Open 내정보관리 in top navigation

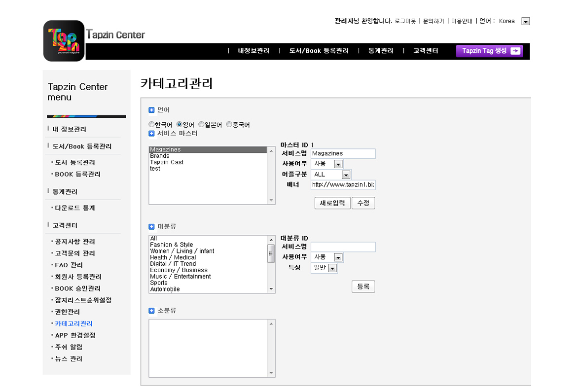coord(253,51)
